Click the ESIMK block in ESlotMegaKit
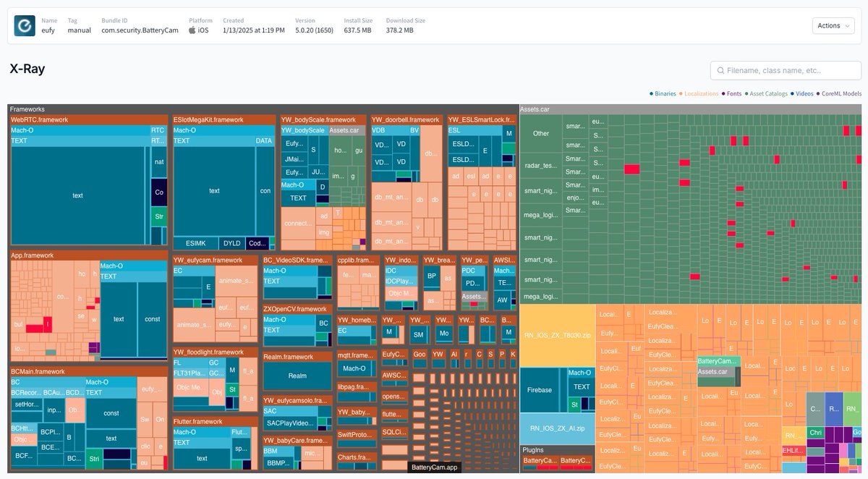 (x=196, y=243)
